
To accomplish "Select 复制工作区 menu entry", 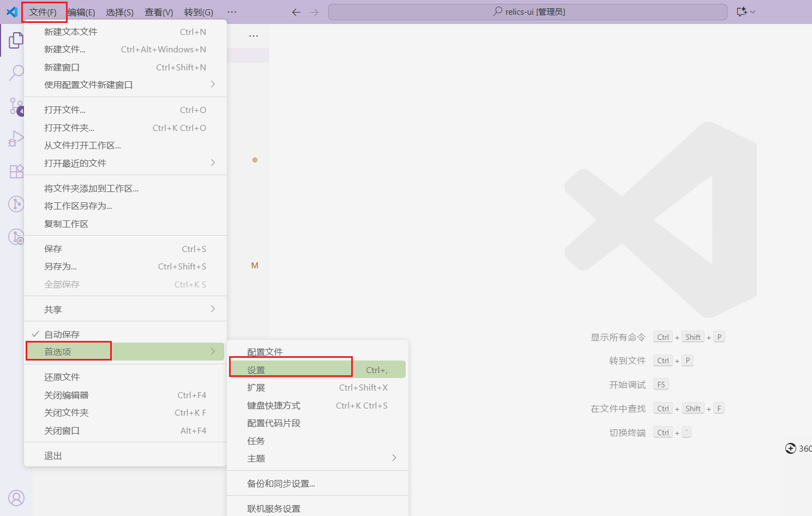I will 125,224.
